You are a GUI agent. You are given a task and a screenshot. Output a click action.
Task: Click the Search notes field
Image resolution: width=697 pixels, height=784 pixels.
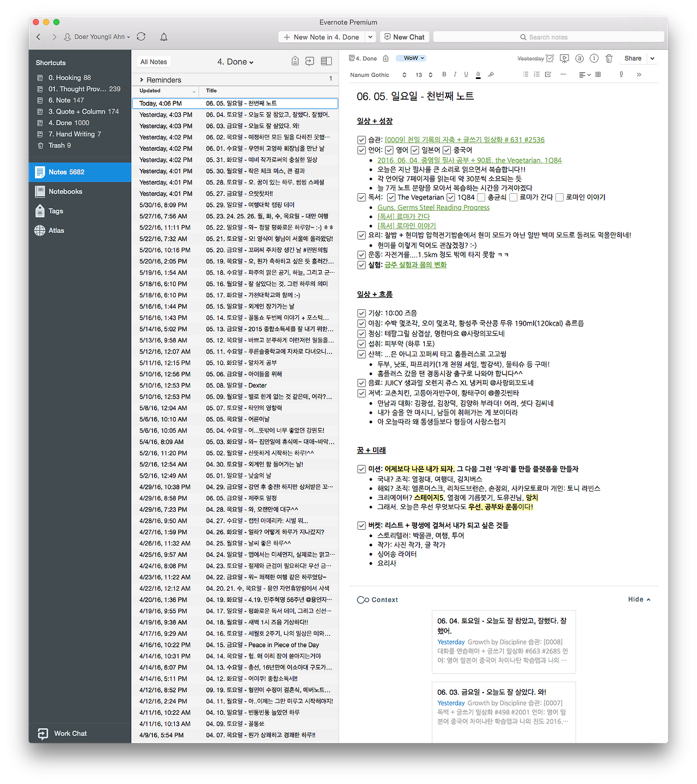pos(549,37)
